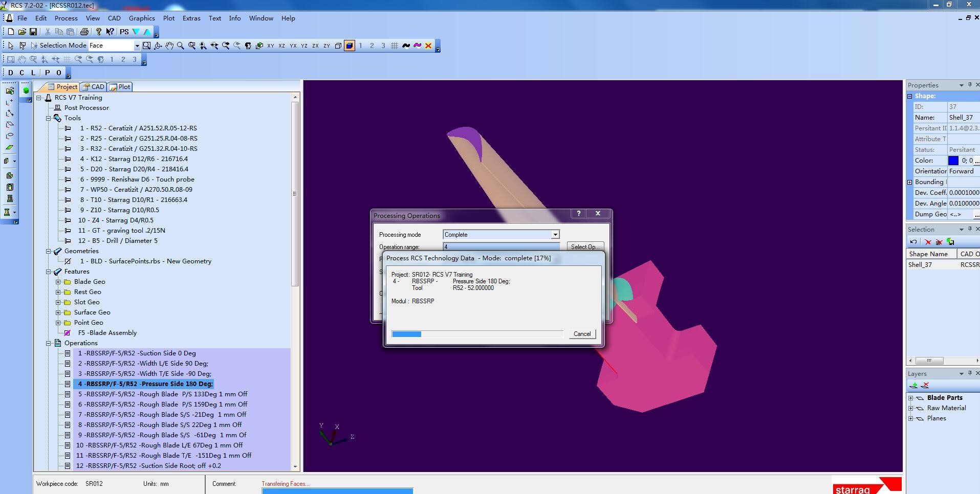Click the green parallelogram plane icon
The height and width of the screenshot is (494, 980).
[9, 147]
